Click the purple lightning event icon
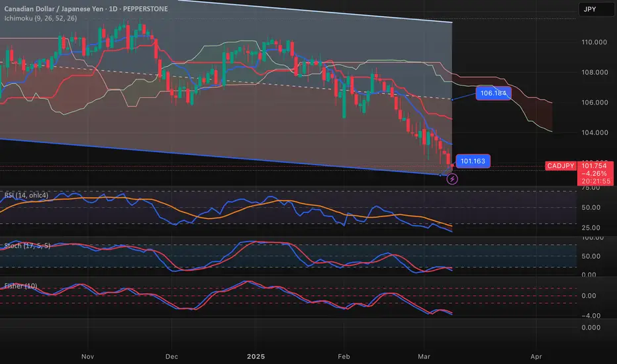This screenshot has width=617, height=364. [452, 179]
